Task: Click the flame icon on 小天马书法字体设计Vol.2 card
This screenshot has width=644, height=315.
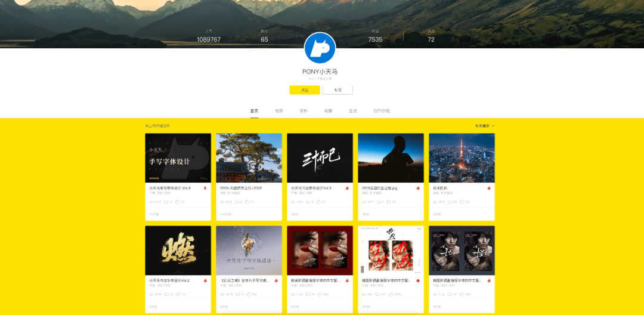Action: click(205, 280)
